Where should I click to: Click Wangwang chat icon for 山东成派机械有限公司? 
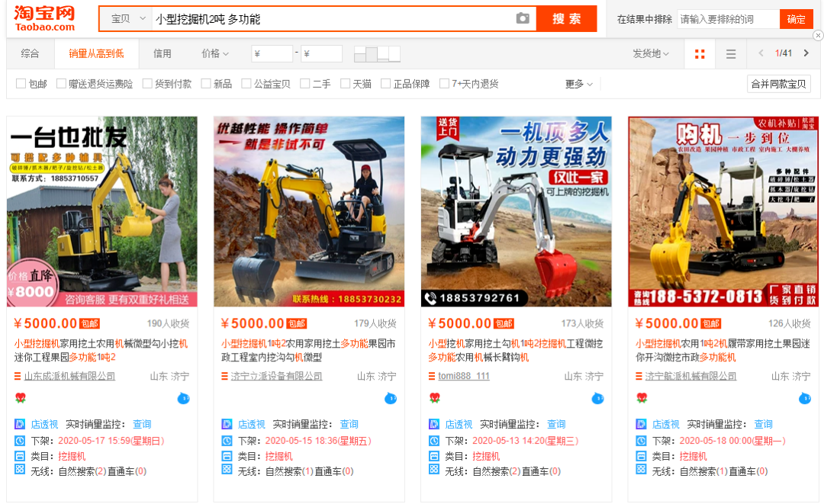pos(184,398)
